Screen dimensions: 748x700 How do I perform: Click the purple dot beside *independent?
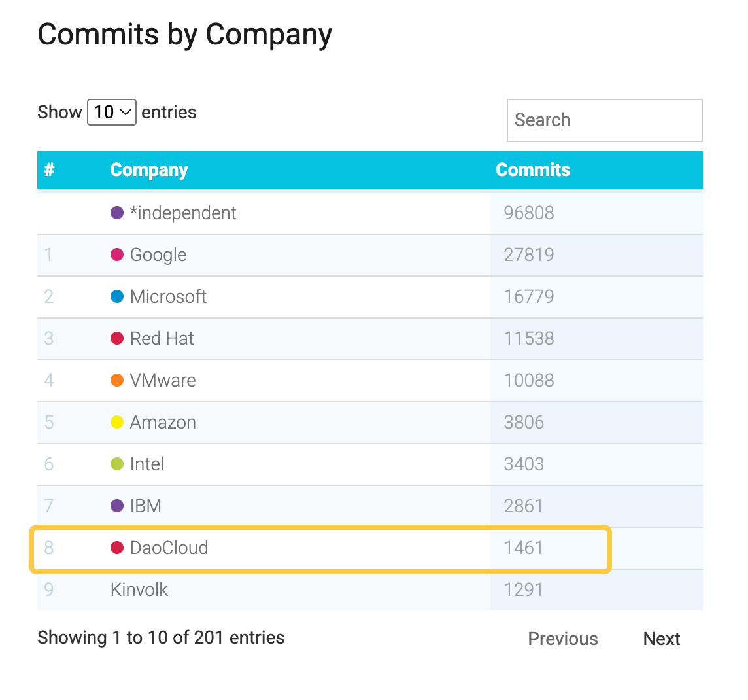click(117, 213)
